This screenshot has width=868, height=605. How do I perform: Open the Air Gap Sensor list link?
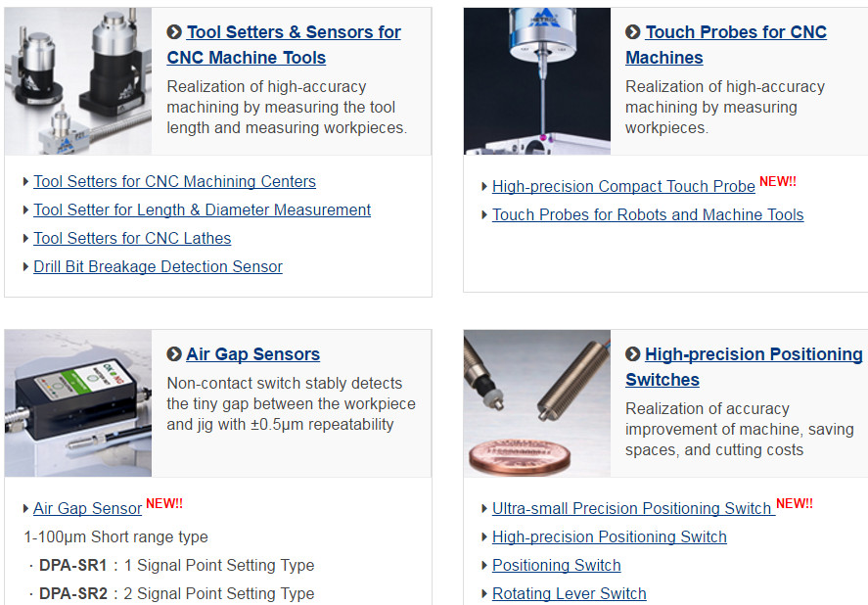(87, 508)
